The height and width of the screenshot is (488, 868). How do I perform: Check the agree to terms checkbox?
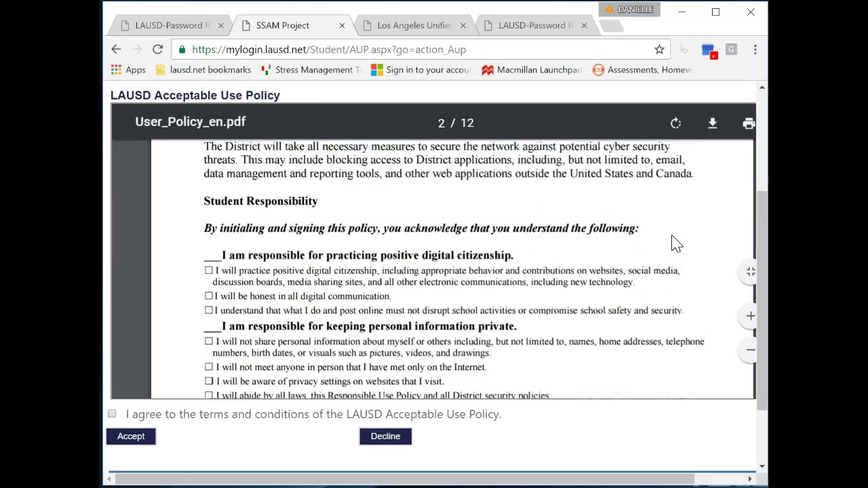click(112, 413)
